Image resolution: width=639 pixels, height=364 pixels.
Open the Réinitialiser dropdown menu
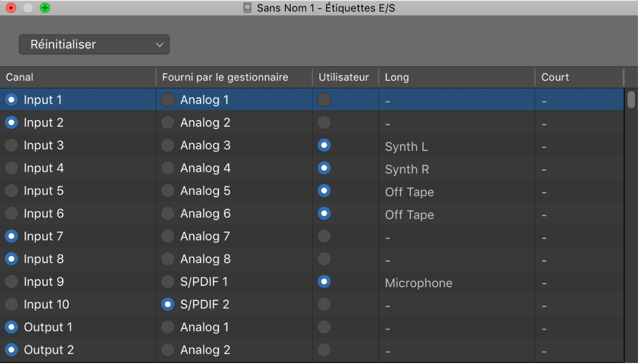tap(94, 45)
